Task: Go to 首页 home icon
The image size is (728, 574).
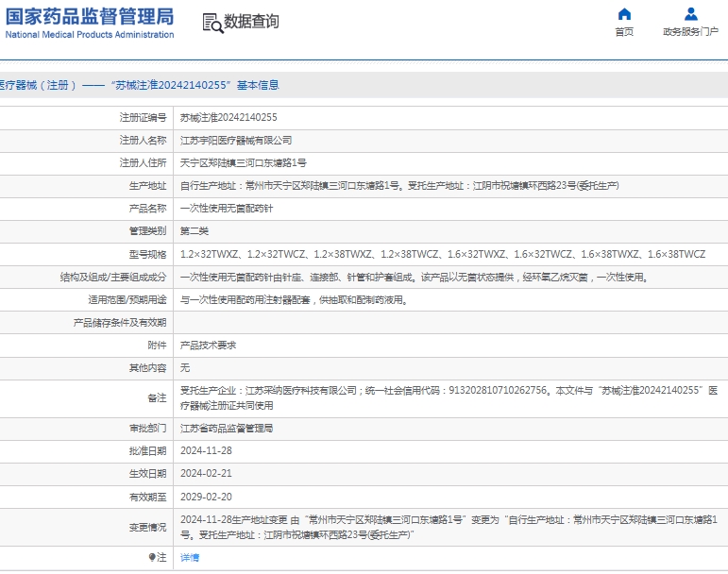Action: click(624, 14)
